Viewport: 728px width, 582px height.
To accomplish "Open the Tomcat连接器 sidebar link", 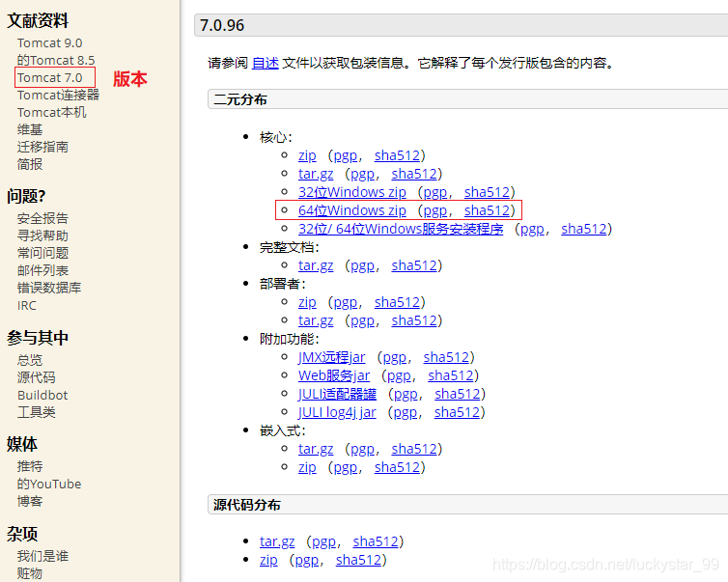I will tap(58, 96).
